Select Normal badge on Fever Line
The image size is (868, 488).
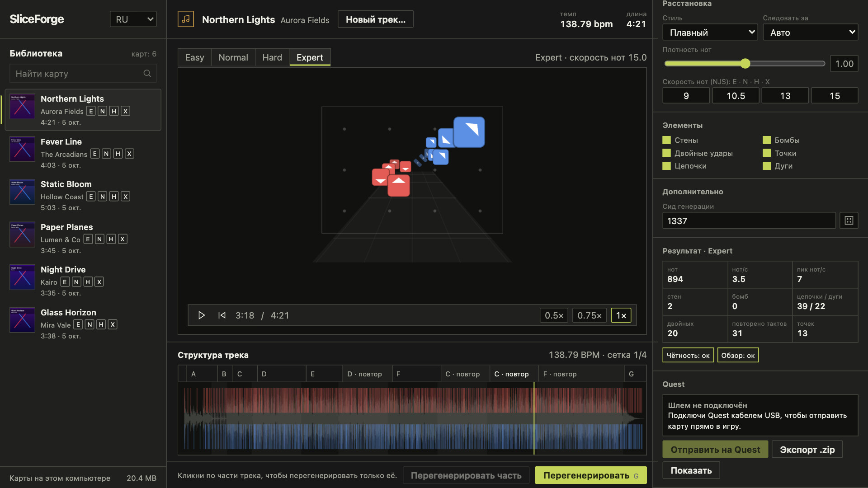pyautogui.click(x=106, y=154)
